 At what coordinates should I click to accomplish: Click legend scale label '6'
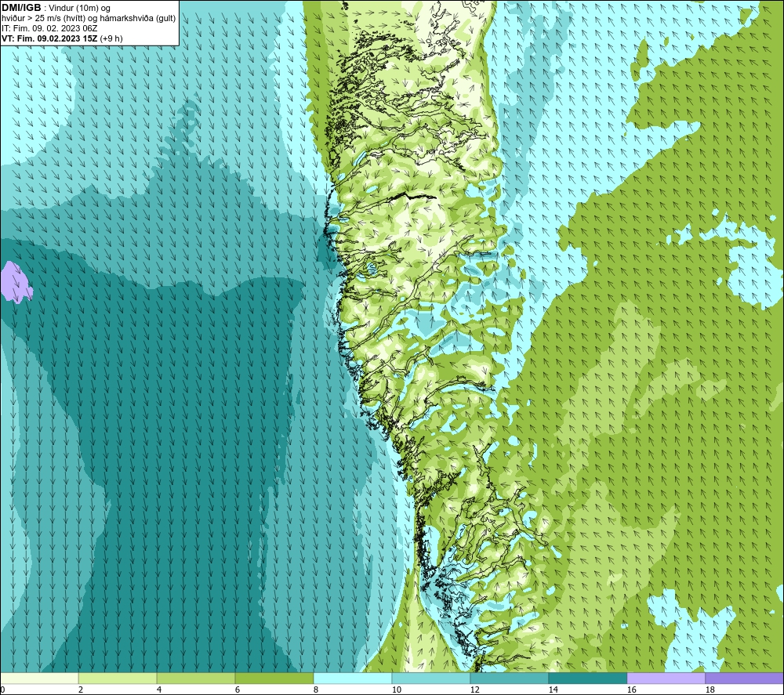[237, 690]
